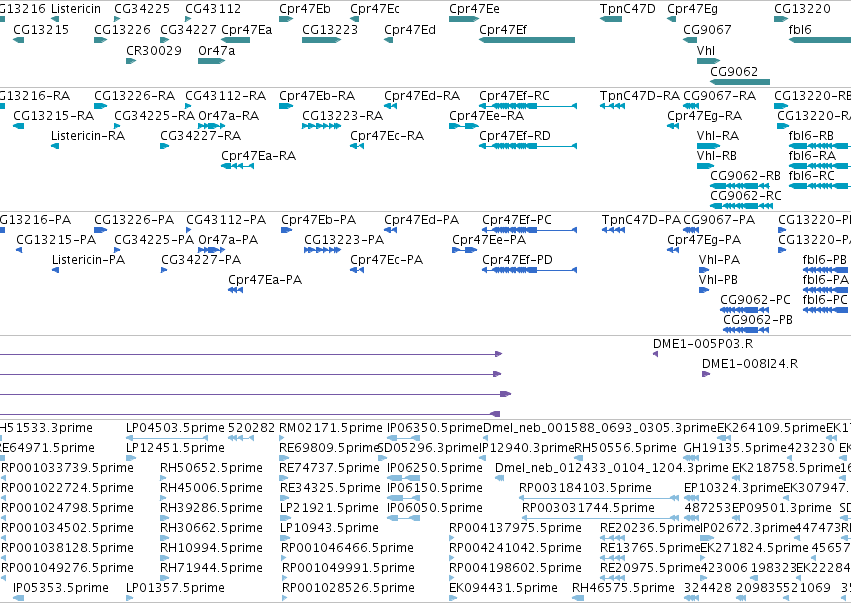Select the Cpr47Ee-RA transcript

464,126
